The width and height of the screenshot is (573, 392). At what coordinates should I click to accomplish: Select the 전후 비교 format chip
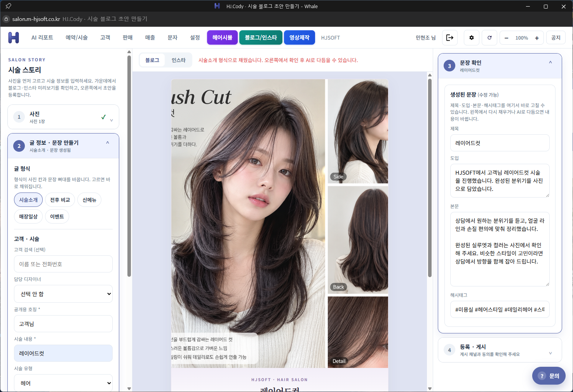click(x=60, y=200)
